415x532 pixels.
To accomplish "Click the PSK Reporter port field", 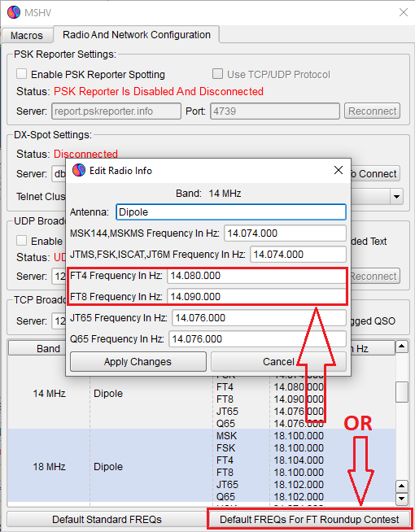I will [x=275, y=111].
